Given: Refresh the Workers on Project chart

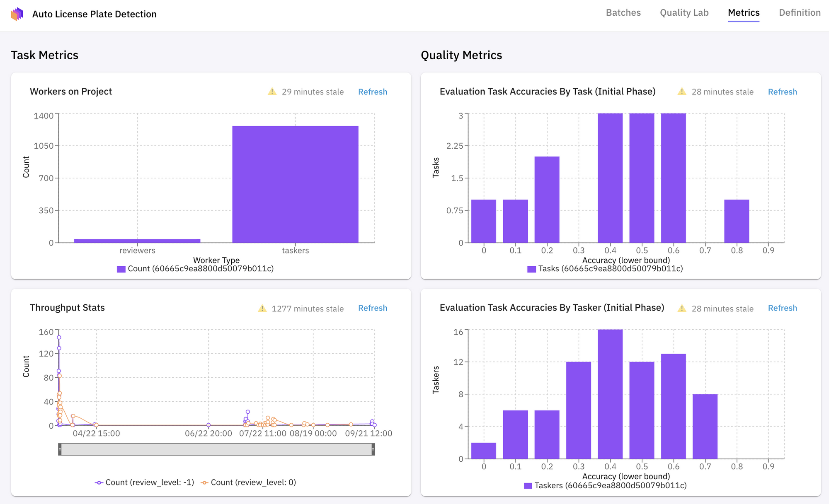Looking at the screenshot, I should click(x=372, y=92).
